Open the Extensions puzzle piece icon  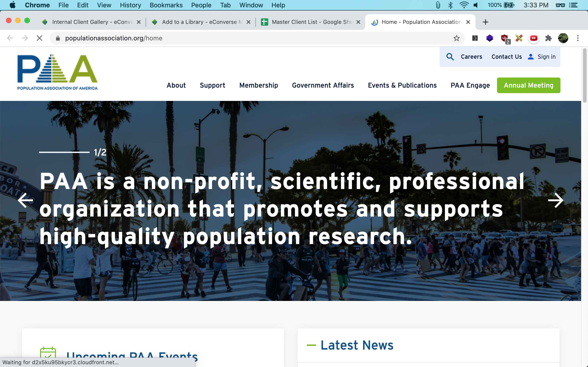pos(548,38)
